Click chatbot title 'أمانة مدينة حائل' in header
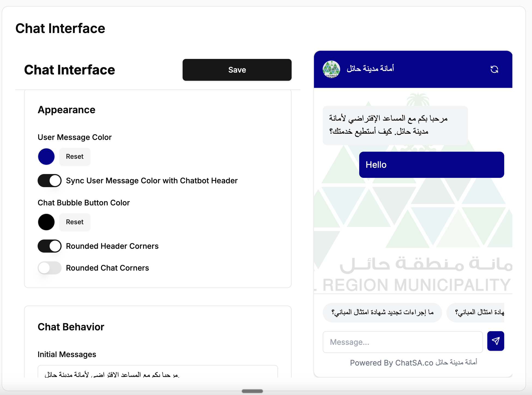 (370, 68)
